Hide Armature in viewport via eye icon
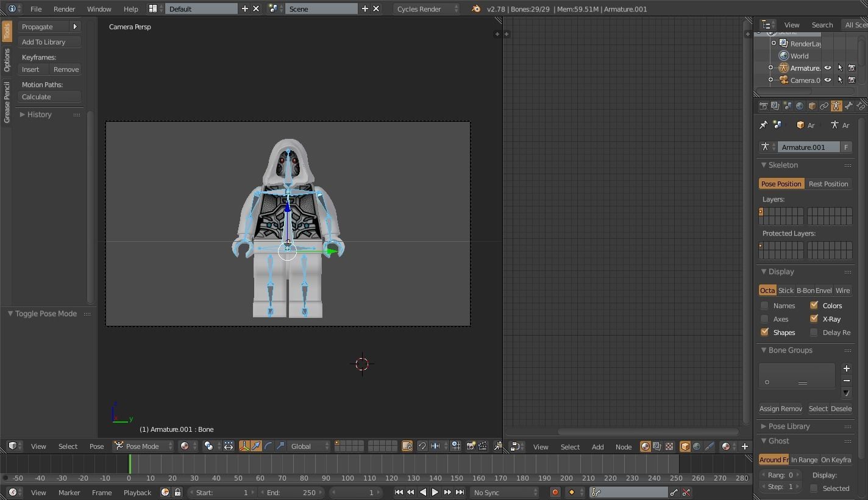The height and width of the screenshot is (500, 868). (828, 68)
